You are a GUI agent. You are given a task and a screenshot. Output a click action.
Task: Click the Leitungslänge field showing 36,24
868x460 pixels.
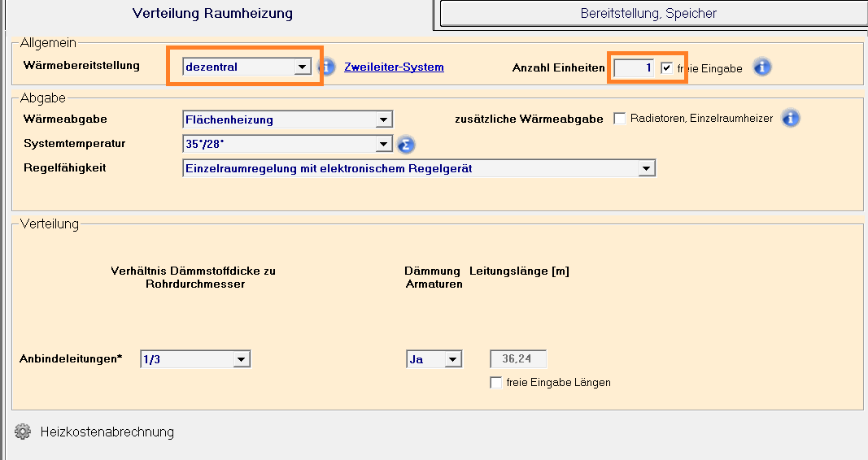[x=518, y=358]
